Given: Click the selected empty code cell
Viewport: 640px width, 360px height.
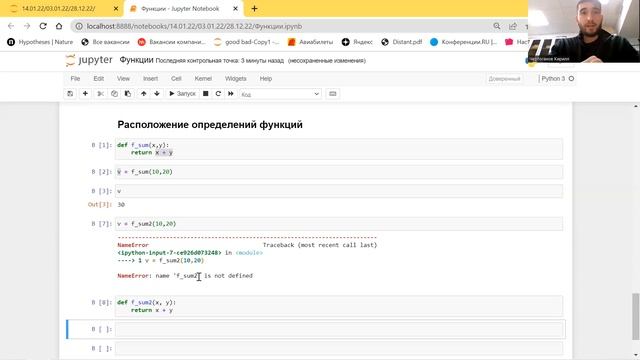Looking at the screenshot, I should click(x=339, y=329).
